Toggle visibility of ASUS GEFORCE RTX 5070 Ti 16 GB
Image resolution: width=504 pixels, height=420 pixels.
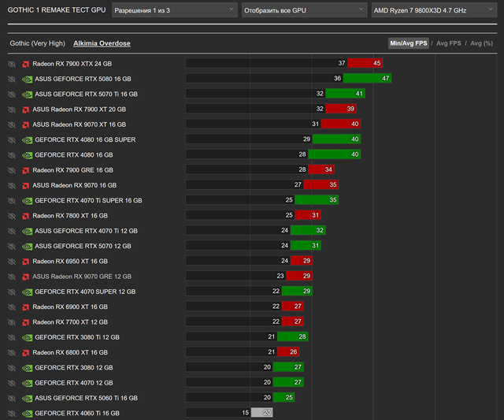pyautogui.click(x=12, y=95)
